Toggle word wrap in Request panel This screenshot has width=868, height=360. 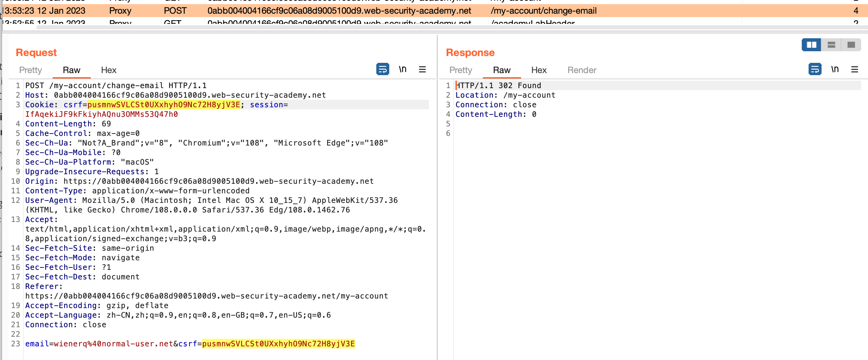coord(382,69)
